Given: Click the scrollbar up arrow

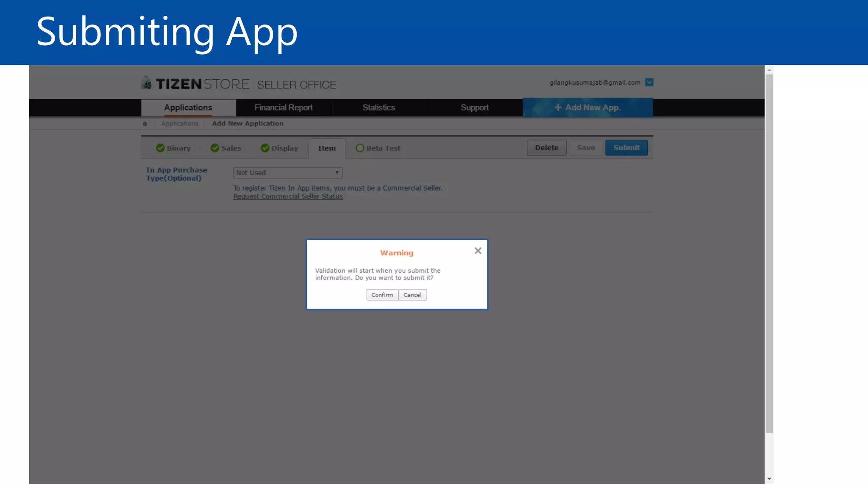Looking at the screenshot, I should [x=769, y=70].
